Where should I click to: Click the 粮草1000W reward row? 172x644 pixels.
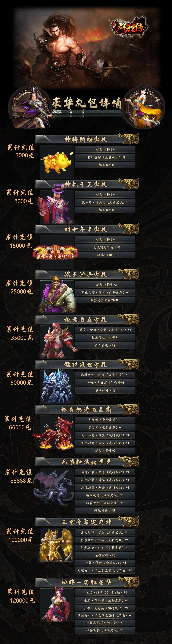click(x=105, y=255)
